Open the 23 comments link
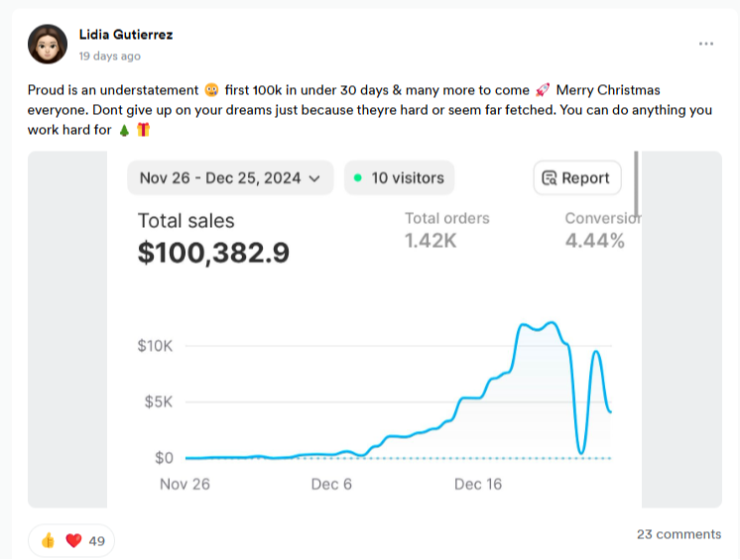 [678, 534]
